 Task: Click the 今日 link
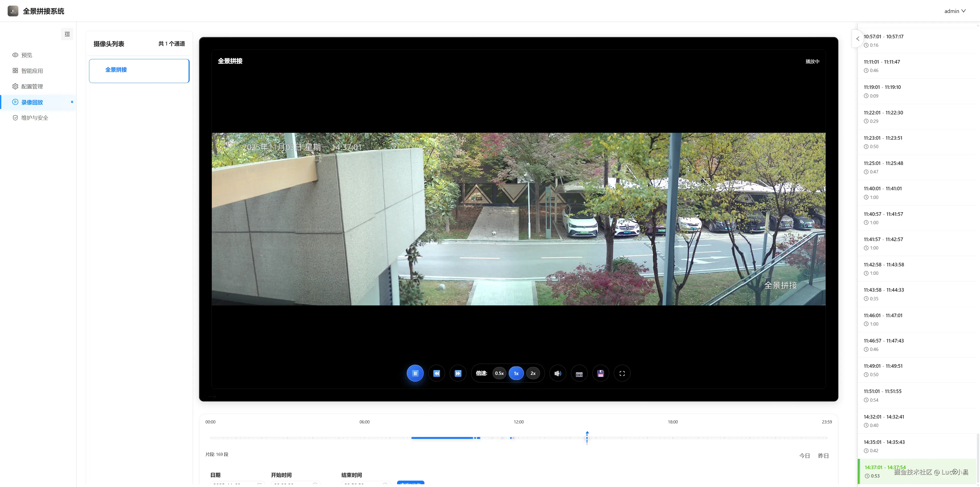coord(805,456)
